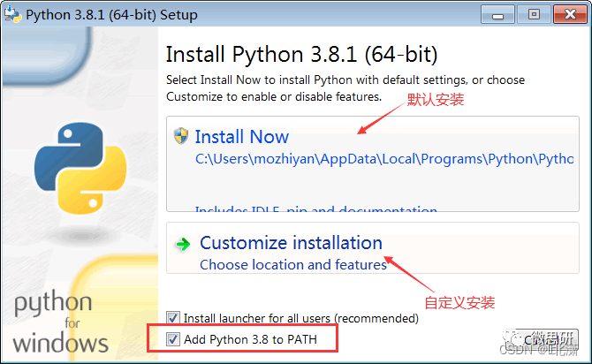The image size is (592, 364).
Task: Open the Customize installation option
Action: pyautogui.click(x=291, y=242)
